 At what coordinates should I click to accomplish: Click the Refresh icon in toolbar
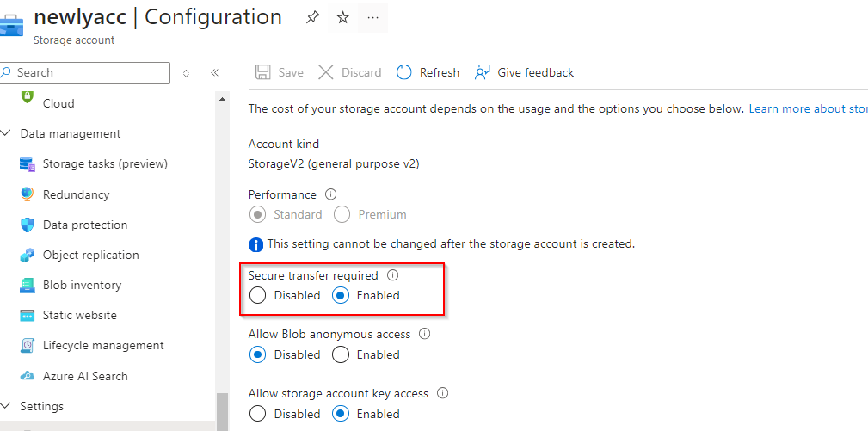click(404, 72)
